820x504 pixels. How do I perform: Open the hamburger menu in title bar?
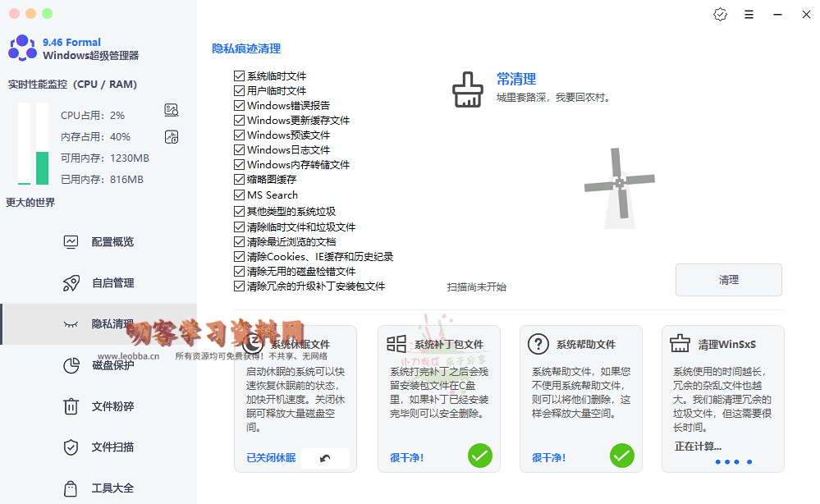click(749, 15)
